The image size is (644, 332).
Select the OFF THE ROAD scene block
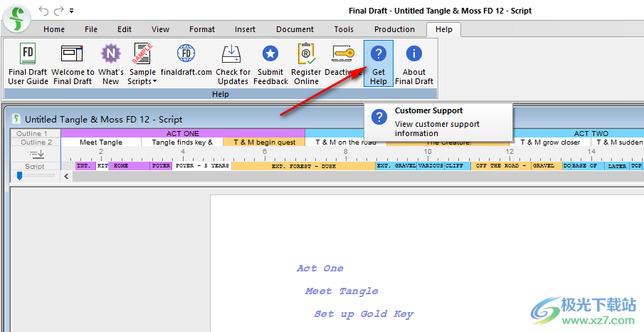[501, 166]
